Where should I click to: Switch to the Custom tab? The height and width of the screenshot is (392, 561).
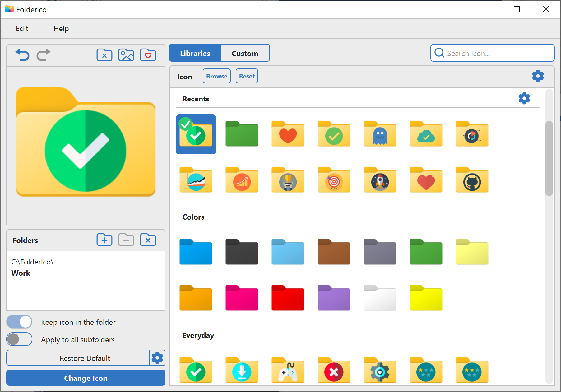[245, 53]
